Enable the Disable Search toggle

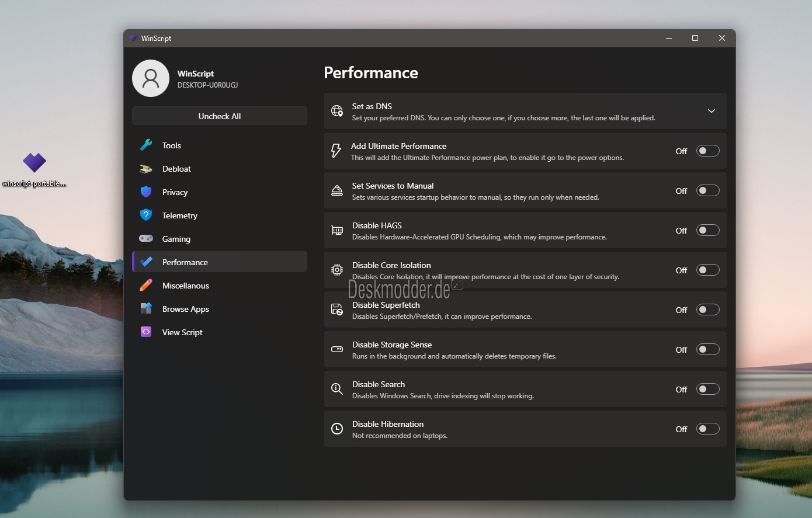point(707,389)
